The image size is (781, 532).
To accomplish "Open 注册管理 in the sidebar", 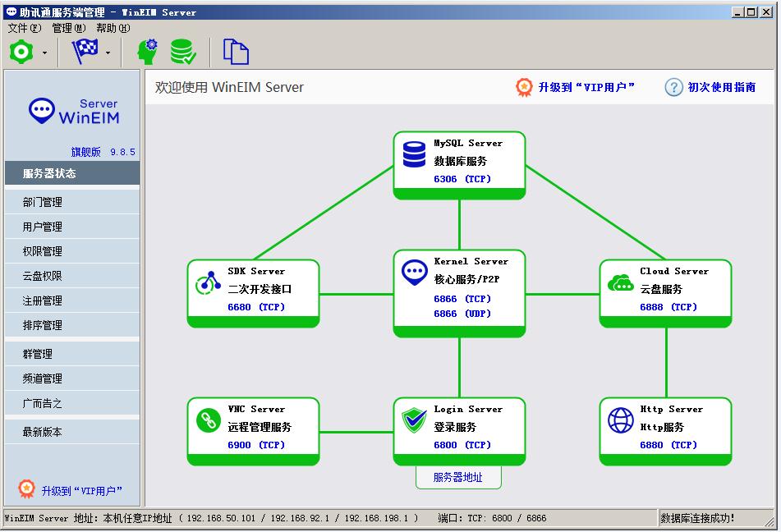I will pyautogui.click(x=72, y=300).
